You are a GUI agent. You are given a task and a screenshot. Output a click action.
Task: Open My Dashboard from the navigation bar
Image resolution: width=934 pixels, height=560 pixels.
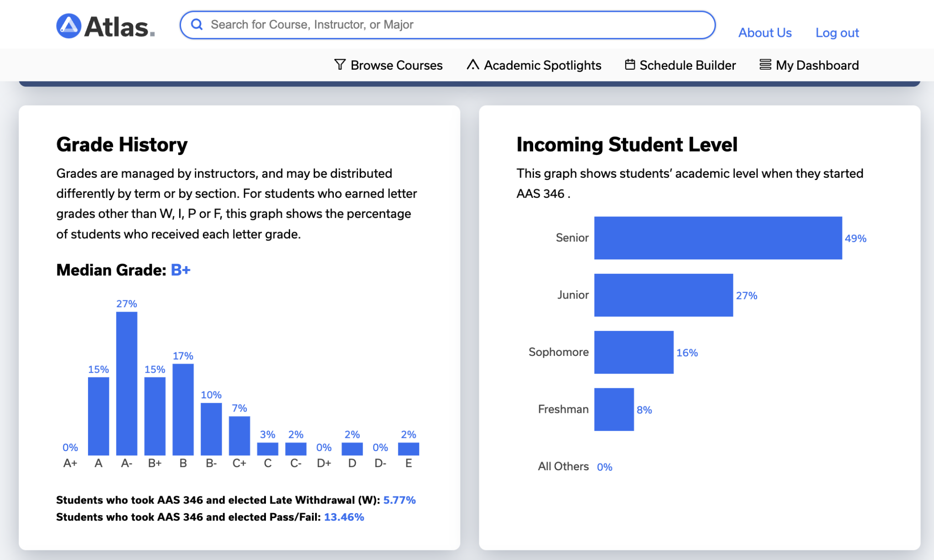[816, 65]
